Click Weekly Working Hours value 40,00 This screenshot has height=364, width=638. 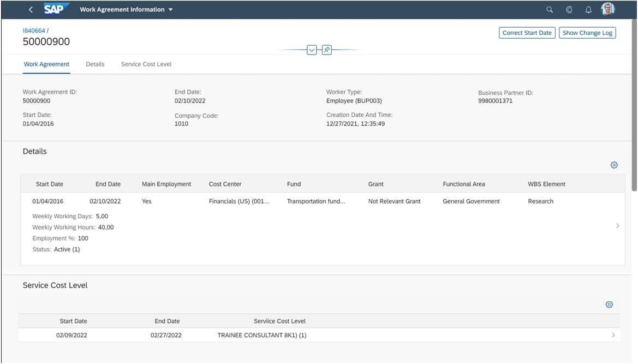[x=106, y=228]
